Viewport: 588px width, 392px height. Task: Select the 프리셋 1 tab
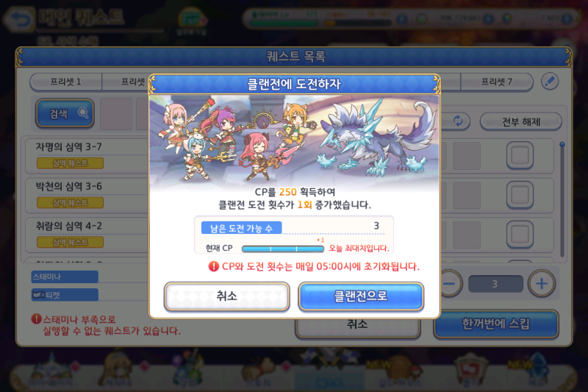(66, 82)
